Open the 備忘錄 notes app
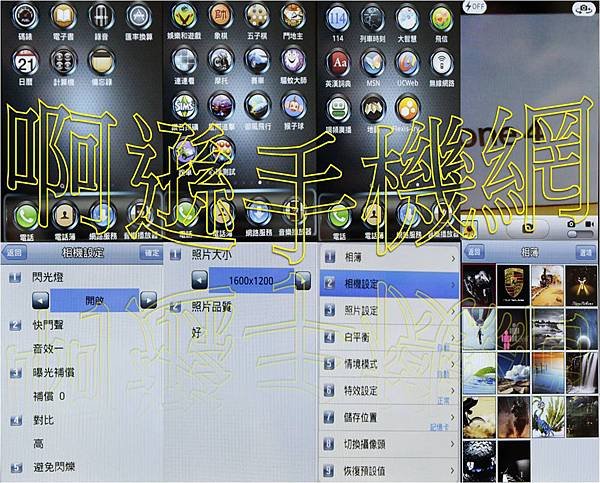Screen dimensions: 600x483 click(101, 61)
